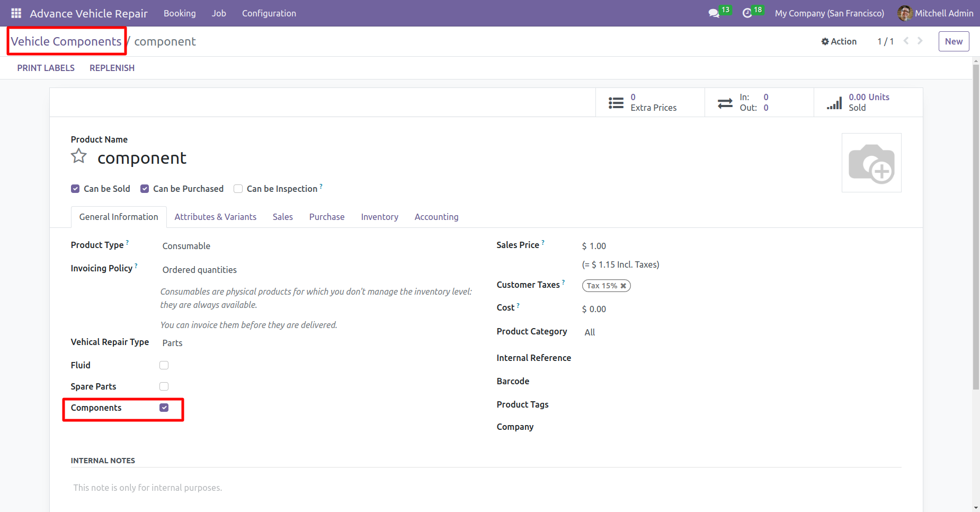The height and width of the screenshot is (512, 980).
Task: Uncheck the Components checkbox
Action: [x=164, y=408]
